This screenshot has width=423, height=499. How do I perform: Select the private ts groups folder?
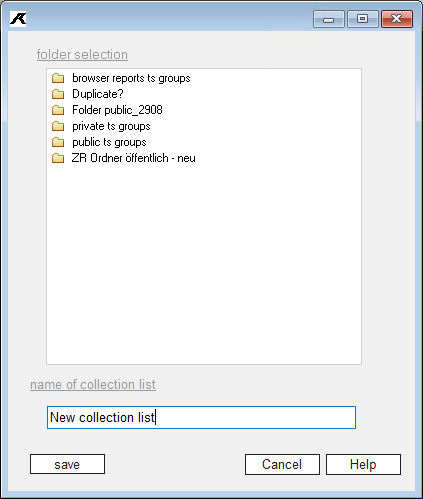coord(111,126)
